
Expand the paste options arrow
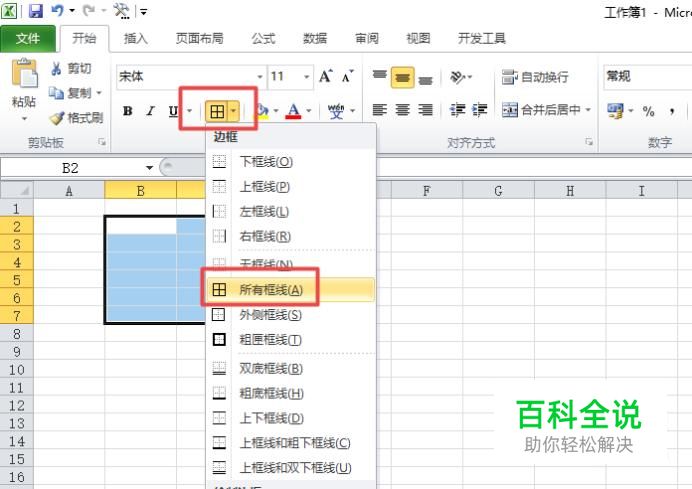tap(24, 118)
